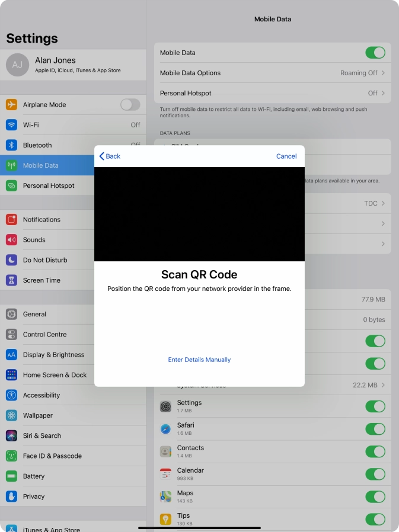Tap the Sounds speaker icon
Screen dimensions: 399x532
coord(11,240)
